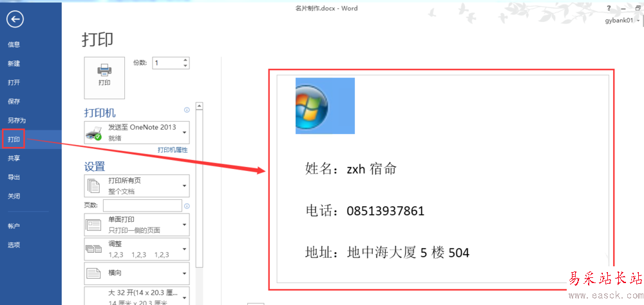Open the 帐户 page
644x305 pixels.
click(14, 226)
